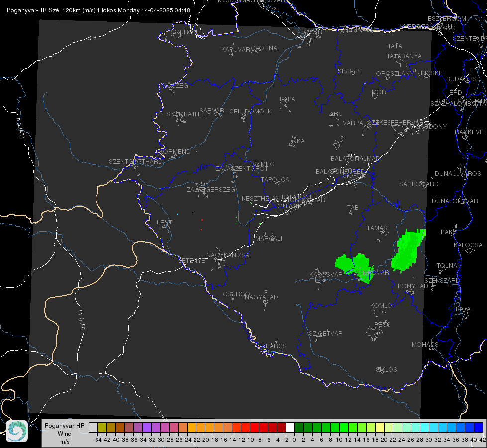Image resolution: width=487 pixels, height=448 pixels.
Task: Select the NAGYKANIZSA label
Action: point(228,255)
